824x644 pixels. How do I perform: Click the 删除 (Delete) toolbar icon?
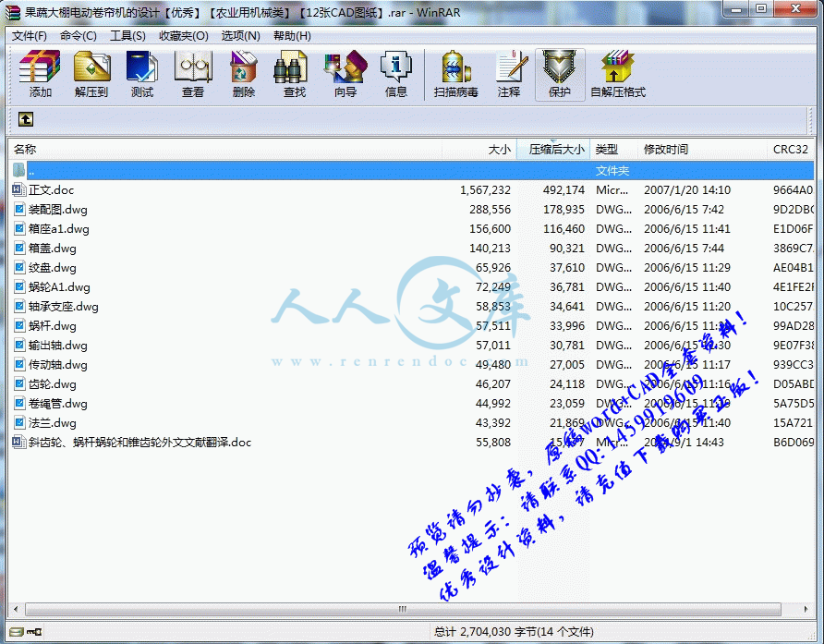tap(243, 67)
